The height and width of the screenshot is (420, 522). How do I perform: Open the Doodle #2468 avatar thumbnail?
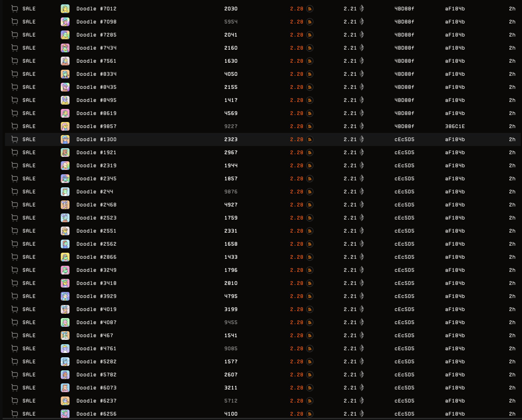tap(65, 205)
